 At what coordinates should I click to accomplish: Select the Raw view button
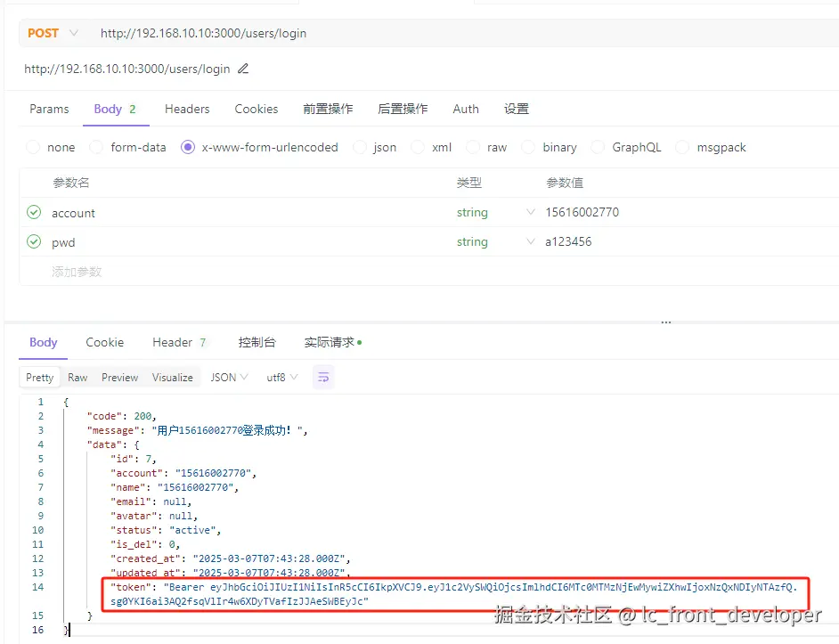coord(77,378)
